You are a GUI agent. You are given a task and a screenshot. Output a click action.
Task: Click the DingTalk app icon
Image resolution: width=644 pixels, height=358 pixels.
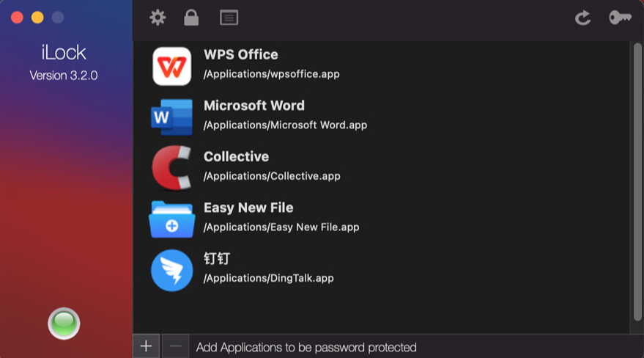pos(171,270)
